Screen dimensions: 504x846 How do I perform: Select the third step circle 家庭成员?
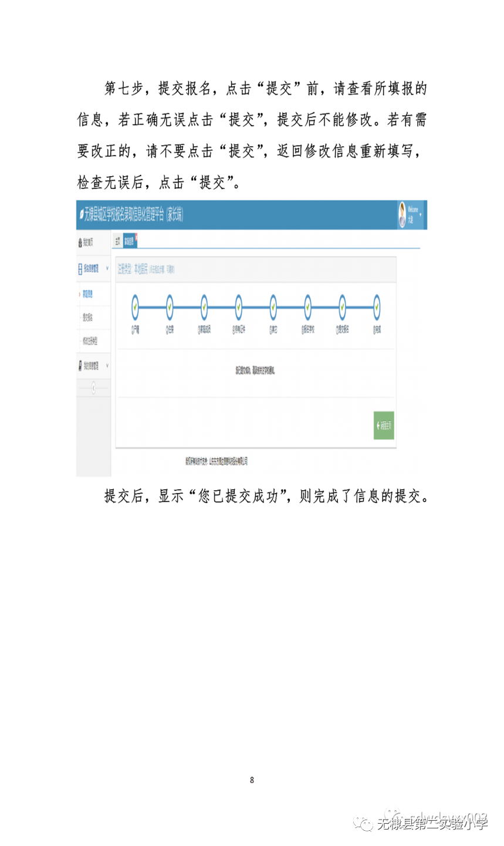[x=204, y=306]
